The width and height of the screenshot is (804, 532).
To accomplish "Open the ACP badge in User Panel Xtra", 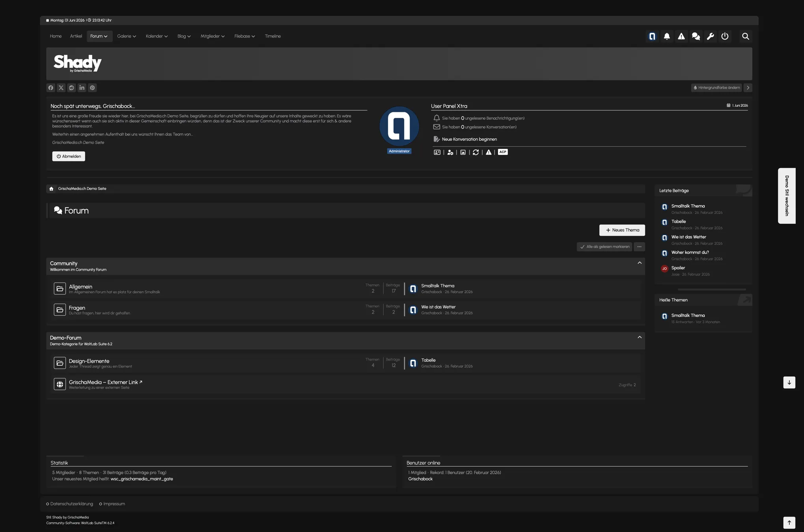I will click(503, 152).
